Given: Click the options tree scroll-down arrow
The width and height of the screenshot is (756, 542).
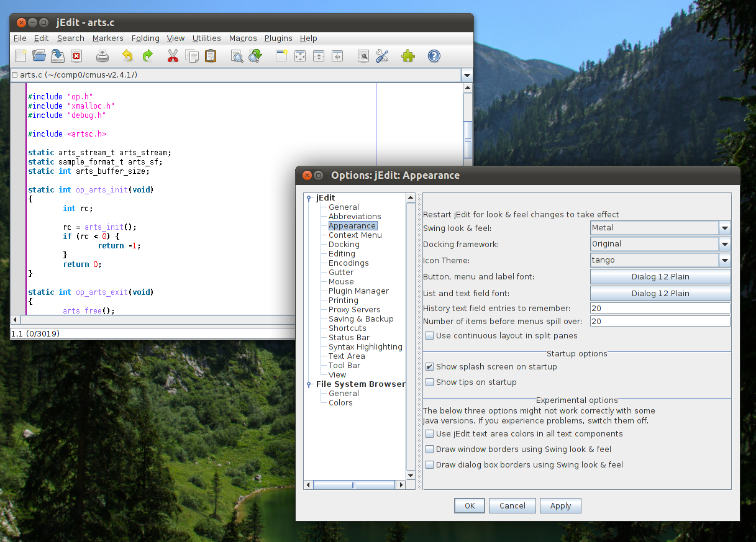Looking at the screenshot, I should (x=411, y=476).
